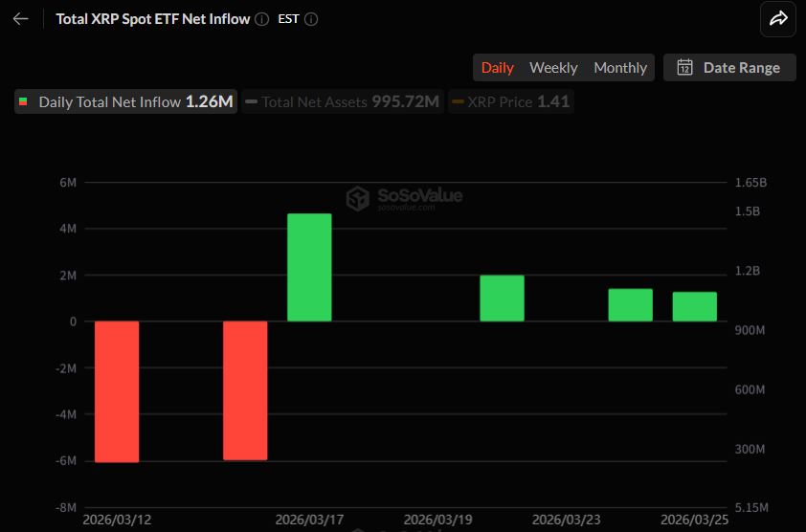Click the tallest green bar near 2026/03/17
Image resolution: width=806 pixels, height=532 pixels.
pos(309,267)
